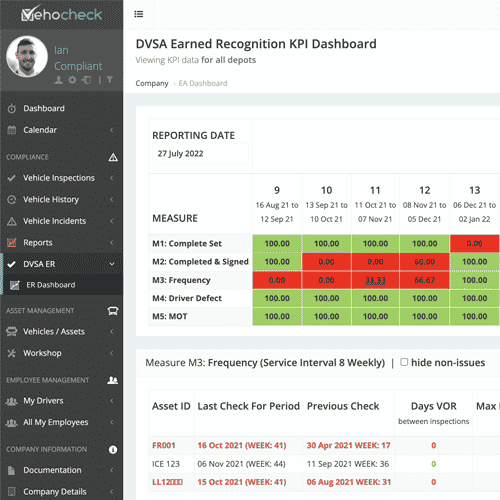The image size is (500, 500).
Task: Toggle the sidebar hamburger menu icon
Action: (x=139, y=14)
